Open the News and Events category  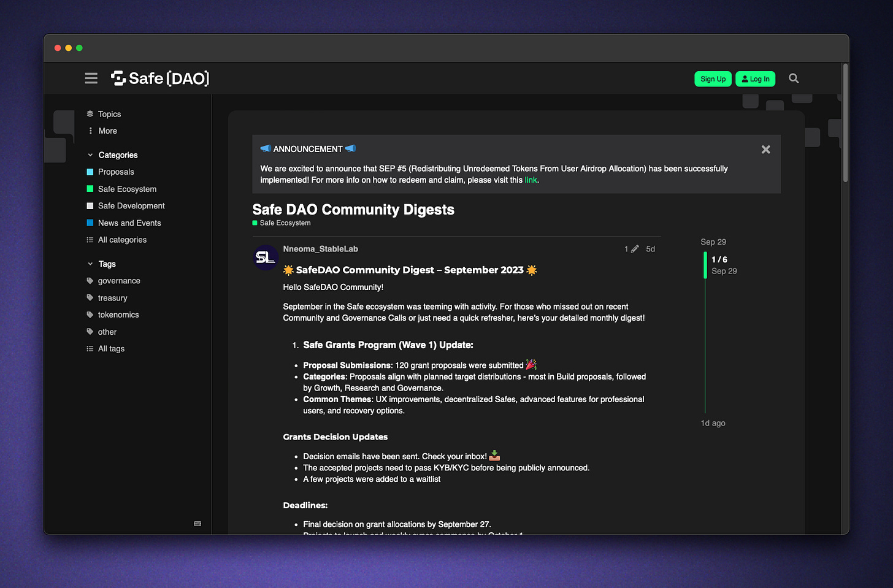tap(129, 223)
